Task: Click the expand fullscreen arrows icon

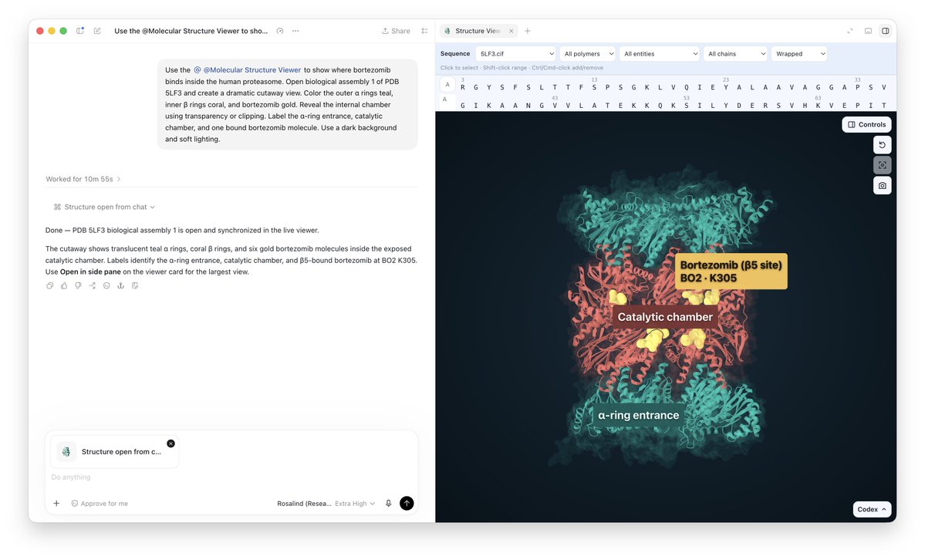Action: (x=850, y=31)
